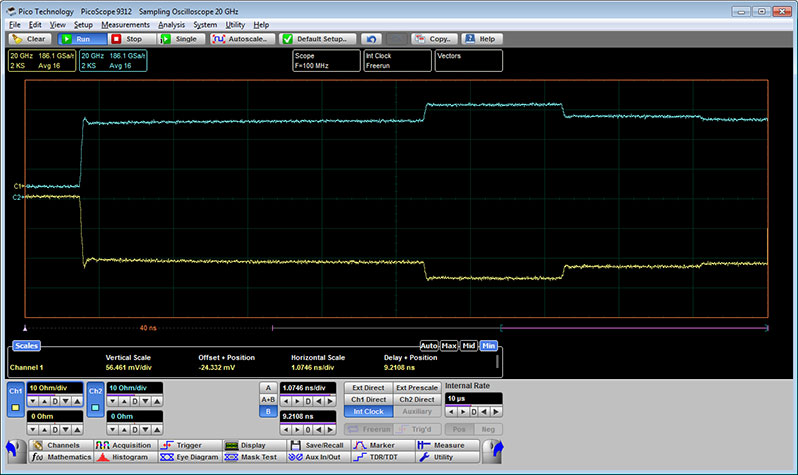Open the Default Setup dropdown button
Image resolution: width=798 pixels, height=475 pixels.
point(316,38)
